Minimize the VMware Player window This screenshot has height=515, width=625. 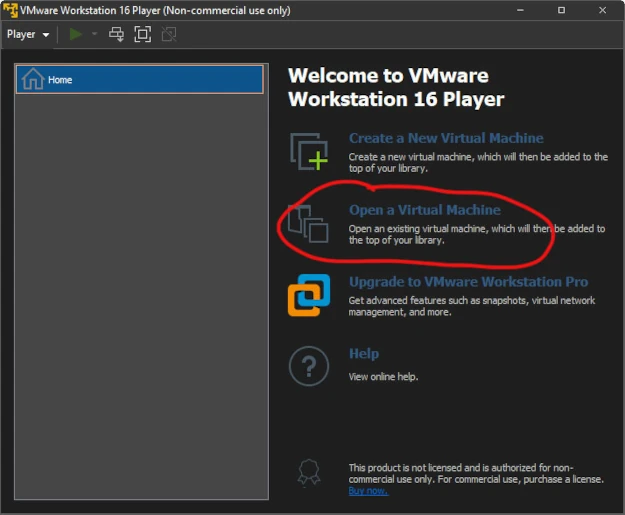click(520, 10)
